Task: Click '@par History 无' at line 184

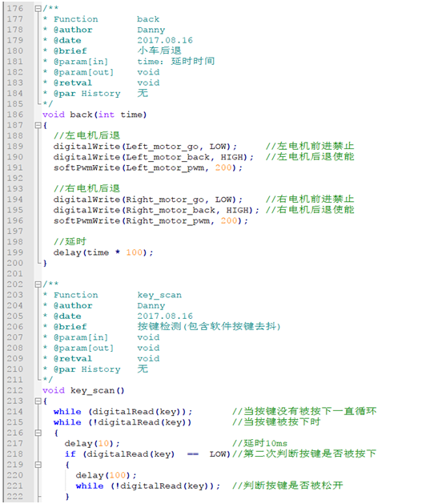Action: coord(96,94)
